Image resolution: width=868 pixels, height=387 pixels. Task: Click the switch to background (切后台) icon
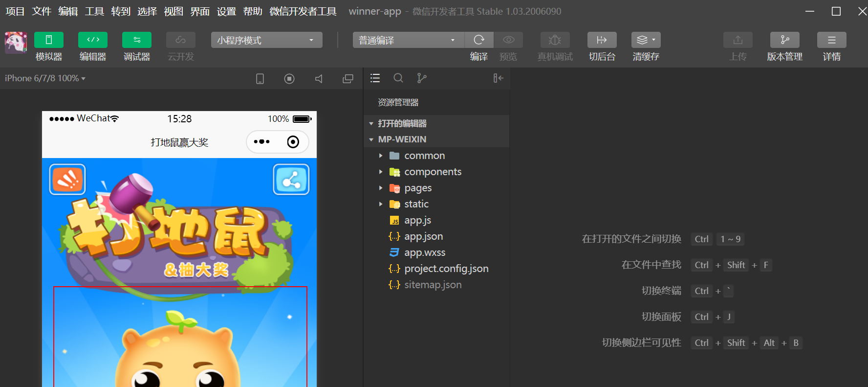pyautogui.click(x=602, y=40)
